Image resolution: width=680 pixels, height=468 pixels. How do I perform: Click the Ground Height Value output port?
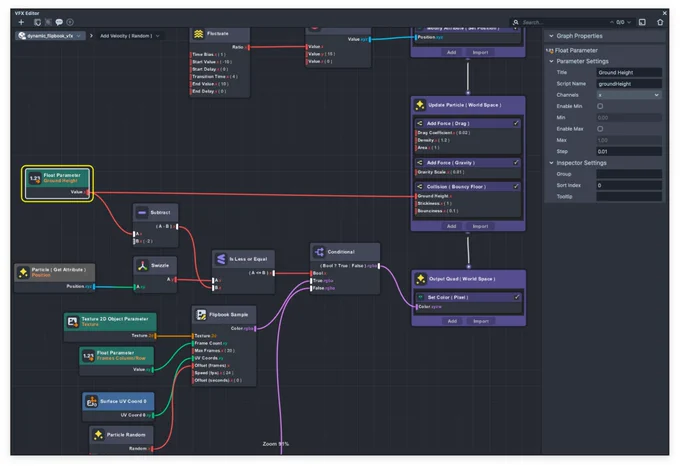[x=87, y=192]
